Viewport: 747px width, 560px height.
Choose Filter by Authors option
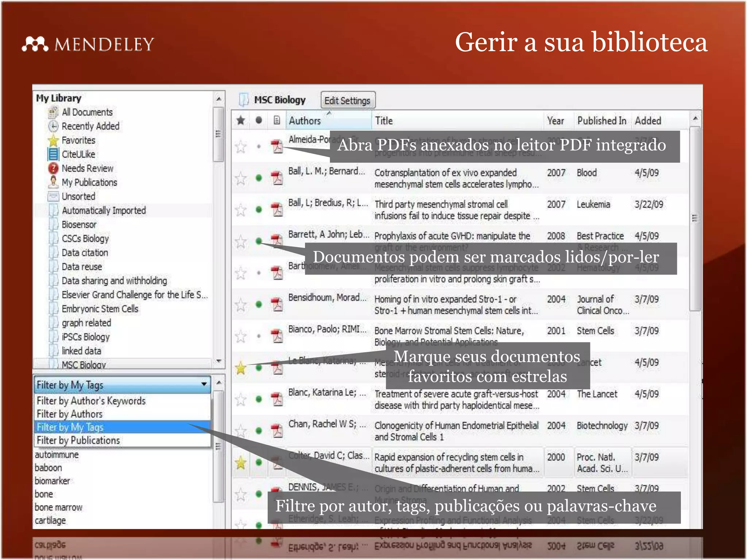point(122,414)
